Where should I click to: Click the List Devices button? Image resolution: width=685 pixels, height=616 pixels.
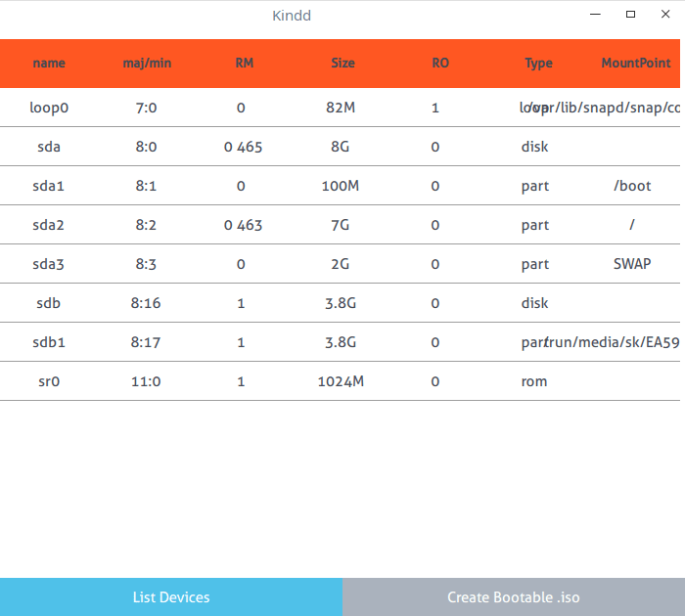171,596
